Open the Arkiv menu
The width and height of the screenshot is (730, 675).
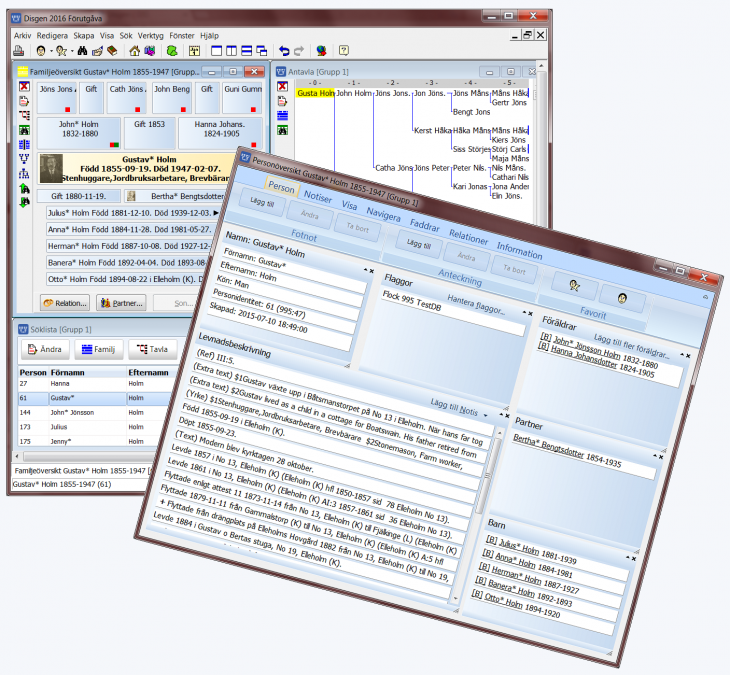(x=22, y=35)
